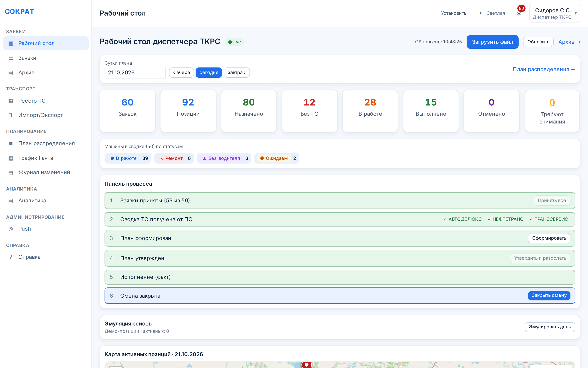
Task: Click the Архив sidebar icon
Action: click(x=11, y=73)
